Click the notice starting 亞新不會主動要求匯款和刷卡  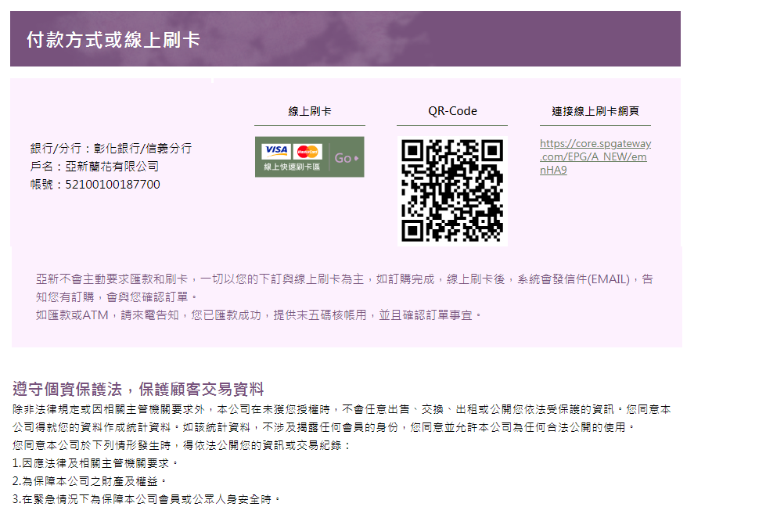[344, 279]
